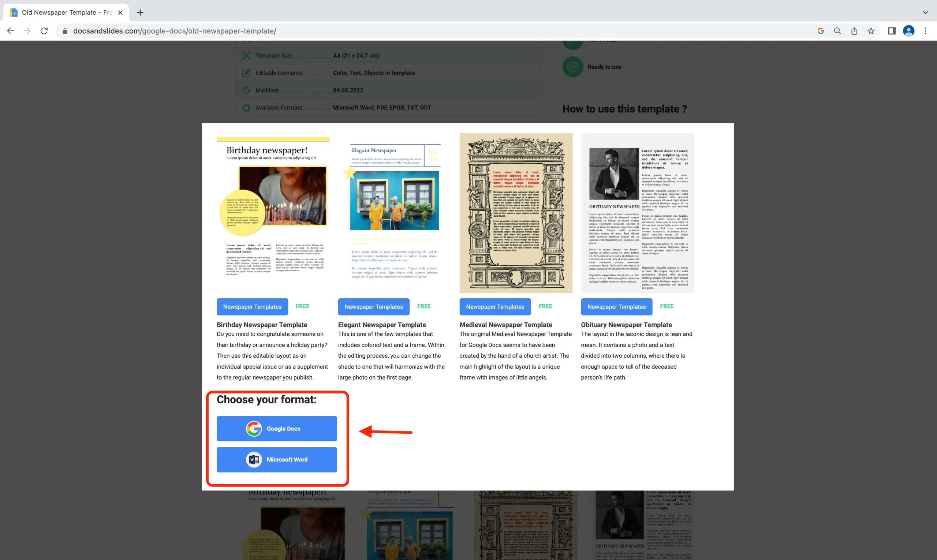Click the search magnifier icon in toolbar
The image size is (937, 560).
tap(837, 31)
